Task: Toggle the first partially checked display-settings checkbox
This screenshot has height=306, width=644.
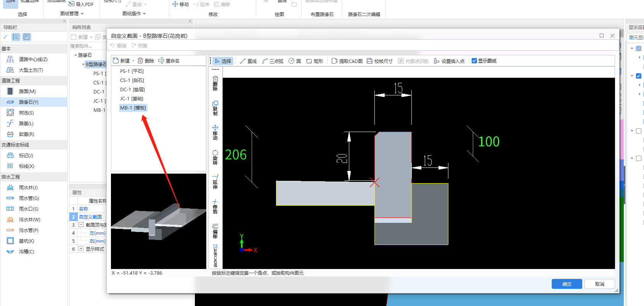Action: 639,48
